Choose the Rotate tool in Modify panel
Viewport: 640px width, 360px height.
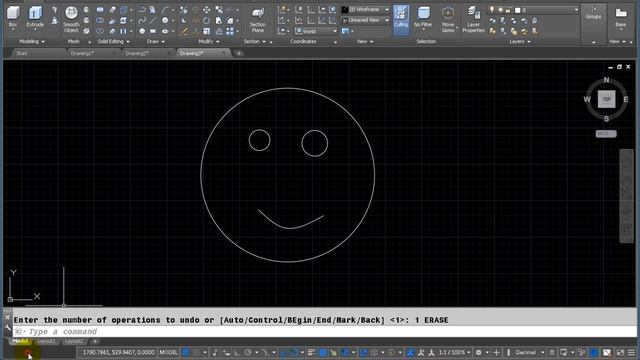207,20
